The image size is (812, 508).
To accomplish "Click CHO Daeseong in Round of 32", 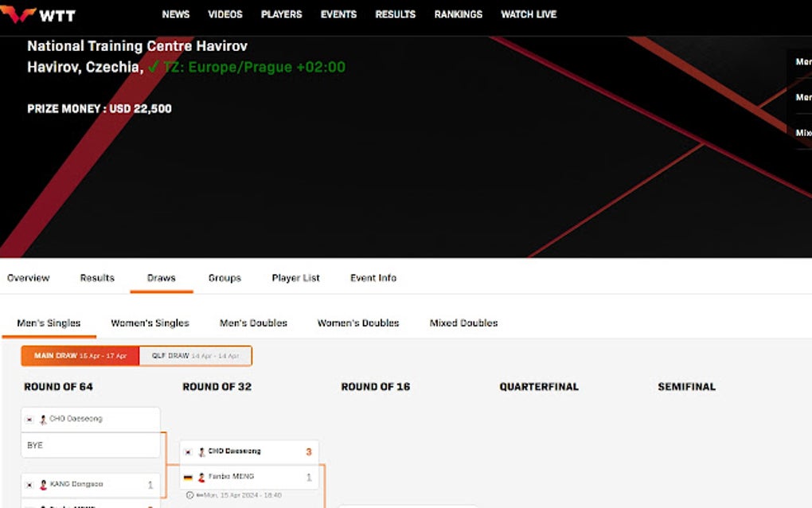I will pos(235,451).
